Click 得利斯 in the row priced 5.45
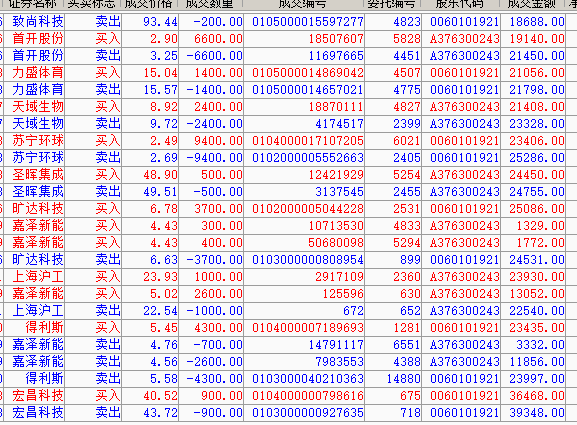Screen dimensions: 577x425 tap(44, 327)
